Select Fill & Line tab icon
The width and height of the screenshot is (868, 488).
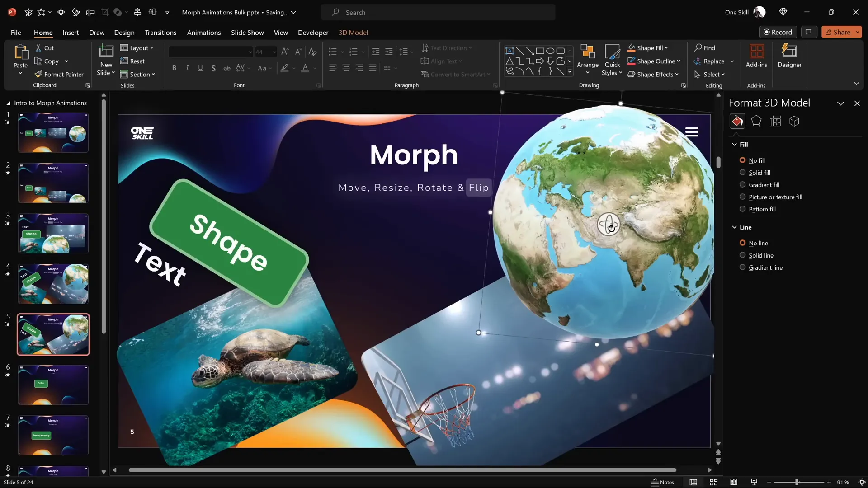pos(737,121)
